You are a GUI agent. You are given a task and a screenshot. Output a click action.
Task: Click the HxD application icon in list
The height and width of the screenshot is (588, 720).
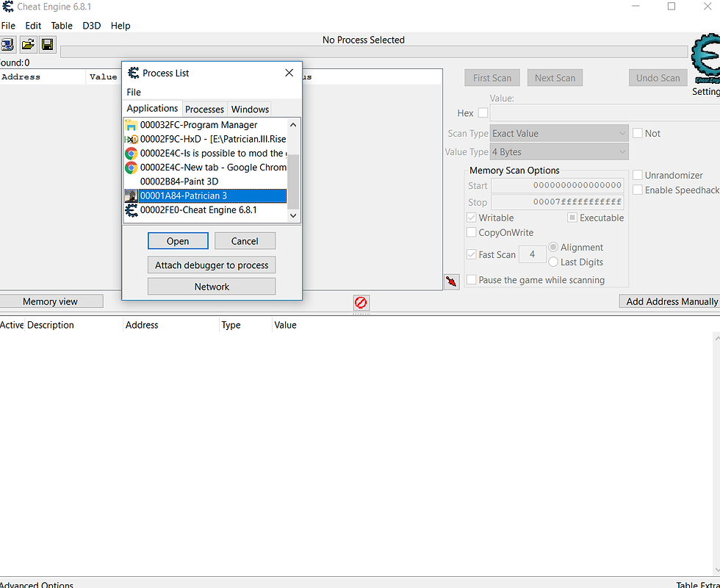pos(132,139)
